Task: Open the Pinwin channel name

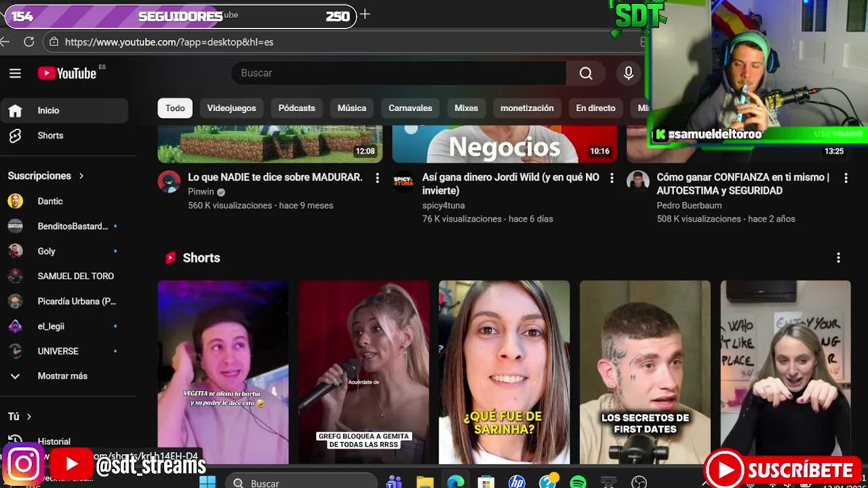Action: tap(201, 192)
